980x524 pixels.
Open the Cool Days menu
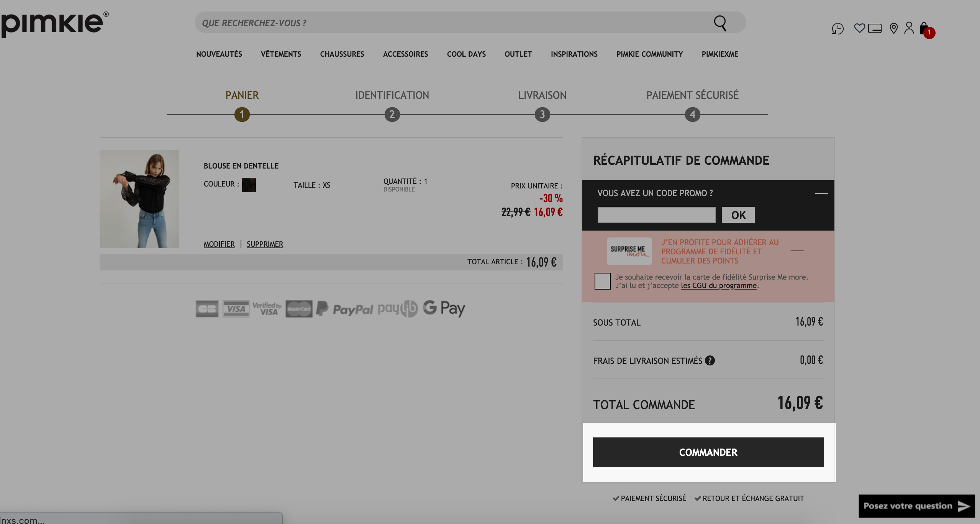pos(466,54)
